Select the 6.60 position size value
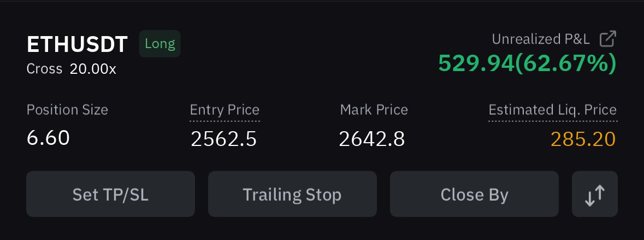The width and height of the screenshot is (644, 240). tap(48, 138)
